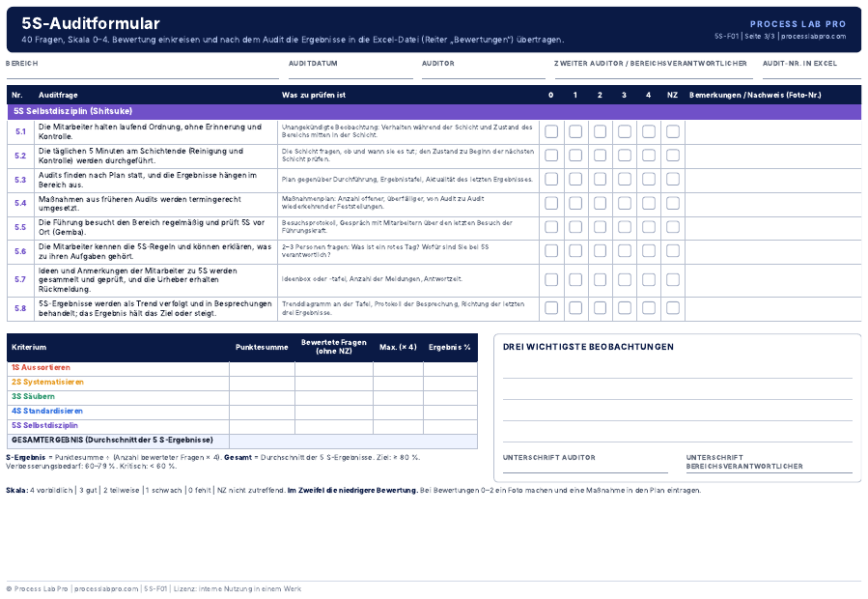Select the 1S Aussortieren criterion label
The height and width of the screenshot is (599, 868).
(41, 368)
